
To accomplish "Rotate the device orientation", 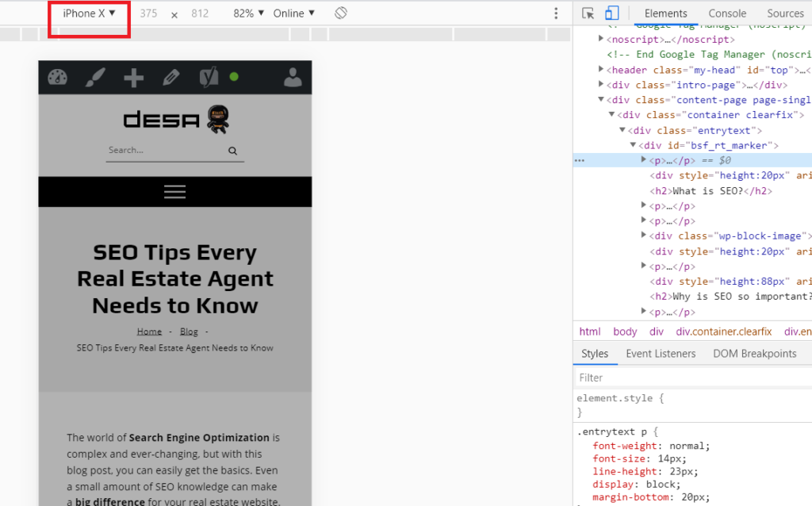I will (341, 13).
